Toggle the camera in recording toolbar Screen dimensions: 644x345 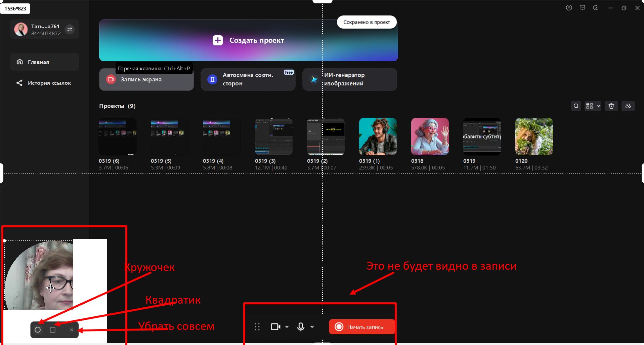click(275, 327)
